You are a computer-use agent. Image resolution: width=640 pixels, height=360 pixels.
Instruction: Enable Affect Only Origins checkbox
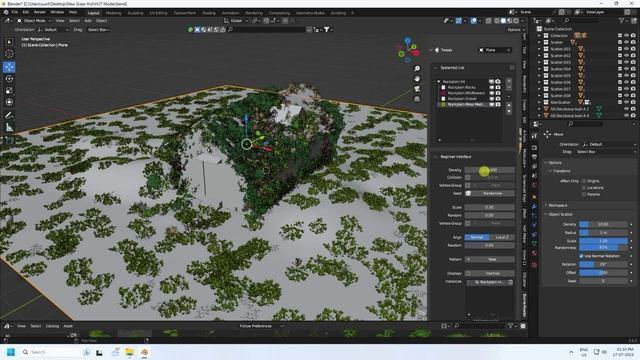point(584,181)
